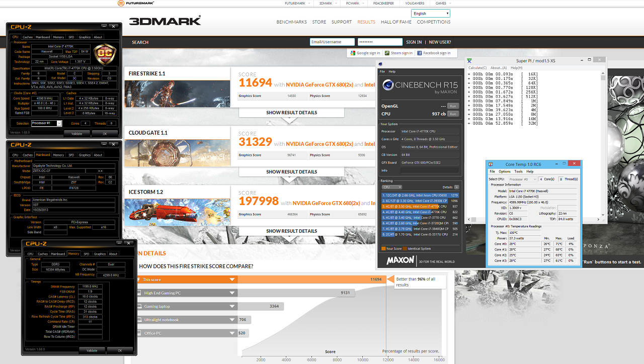Open Calculate(C) menu in Super PI
644x364 pixels.
coord(477,68)
